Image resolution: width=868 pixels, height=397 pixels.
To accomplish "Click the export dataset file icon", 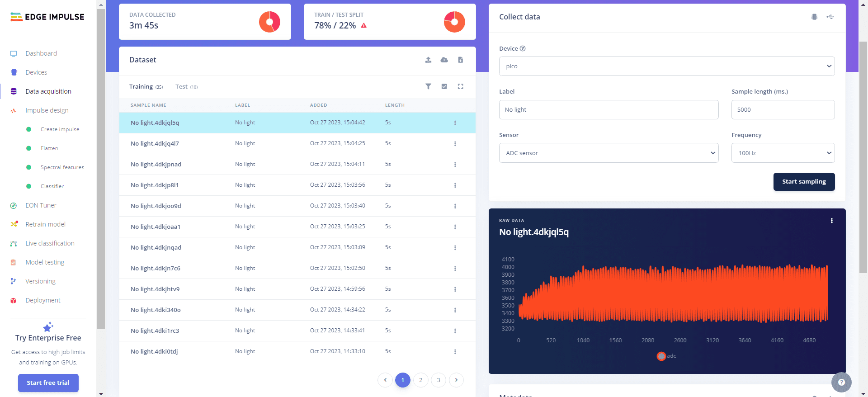I will pyautogui.click(x=460, y=60).
